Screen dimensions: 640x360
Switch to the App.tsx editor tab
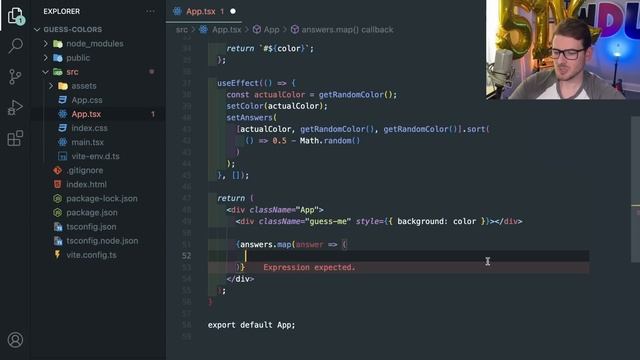point(204,11)
